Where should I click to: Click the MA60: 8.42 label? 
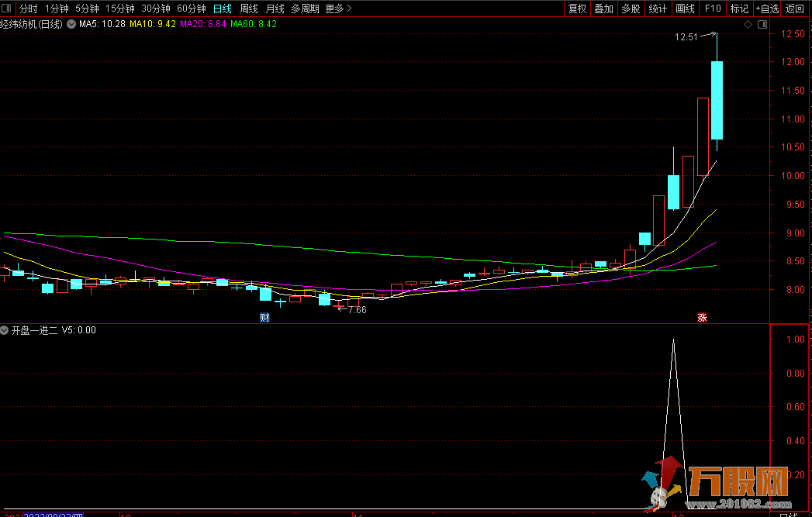254,24
